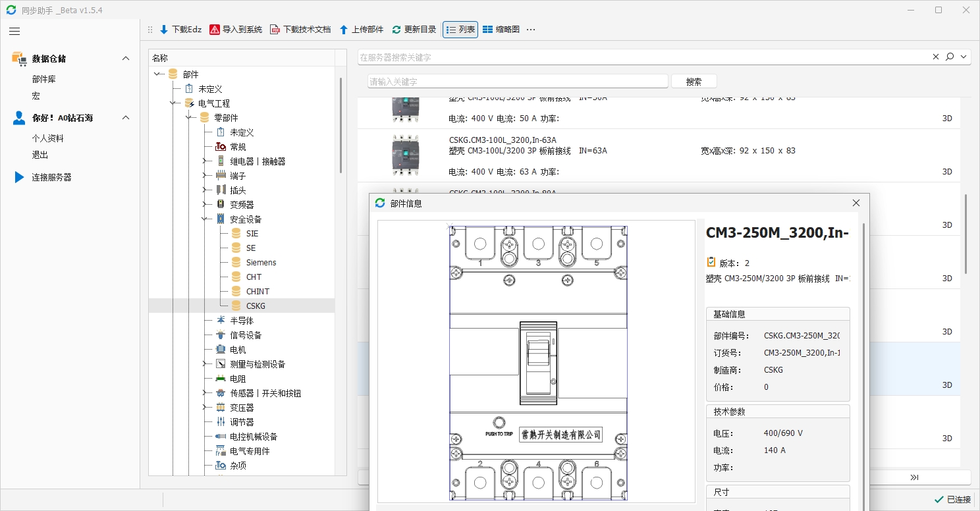This screenshot has width=980, height=511.
Task: Click the parts list vertical scrollbar
Action: (966, 234)
